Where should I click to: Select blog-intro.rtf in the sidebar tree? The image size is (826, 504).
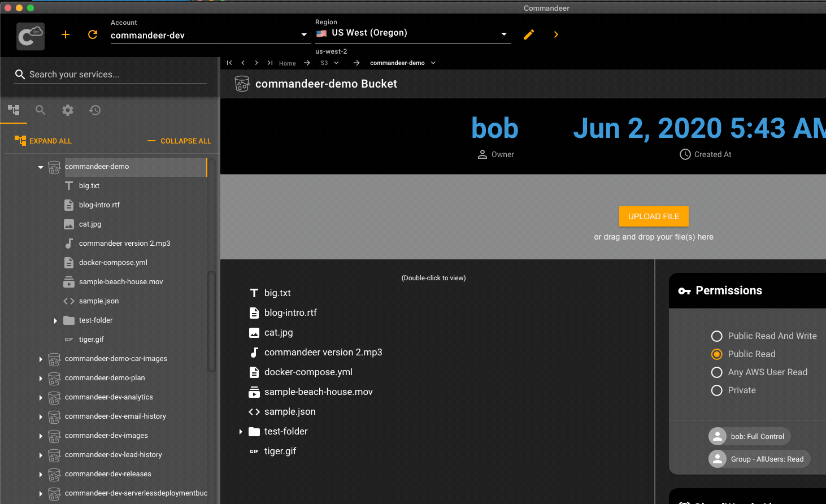(x=99, y=205)
